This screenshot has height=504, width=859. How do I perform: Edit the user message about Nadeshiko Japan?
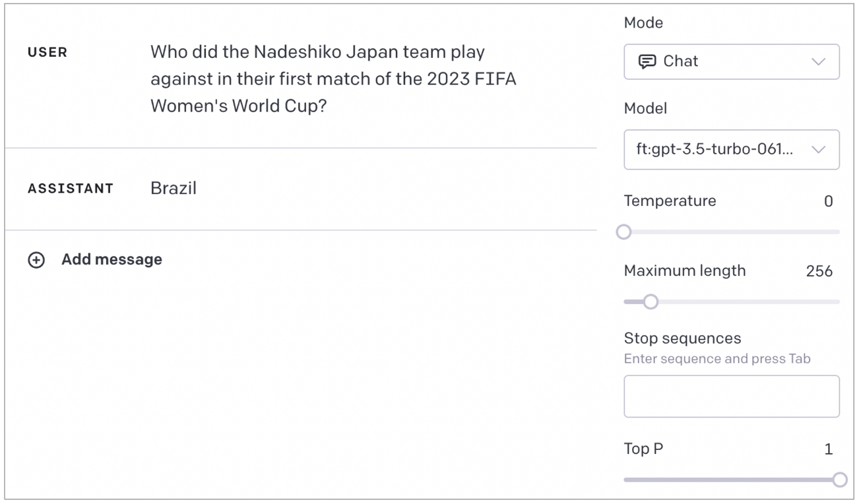click(334, 80)
